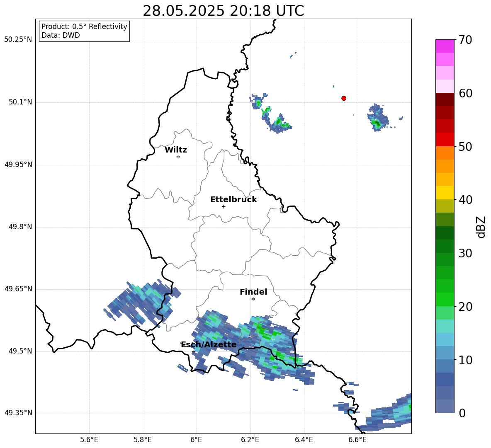Click the Findel station cross marker

253,299
